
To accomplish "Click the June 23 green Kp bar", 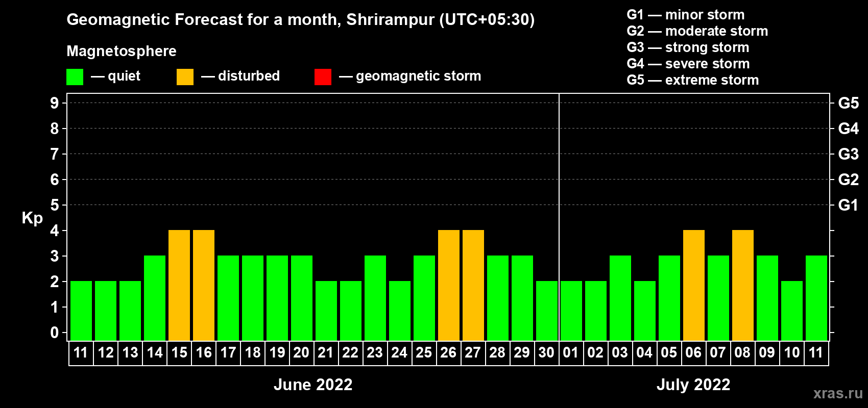I will [x=375, y=298].
